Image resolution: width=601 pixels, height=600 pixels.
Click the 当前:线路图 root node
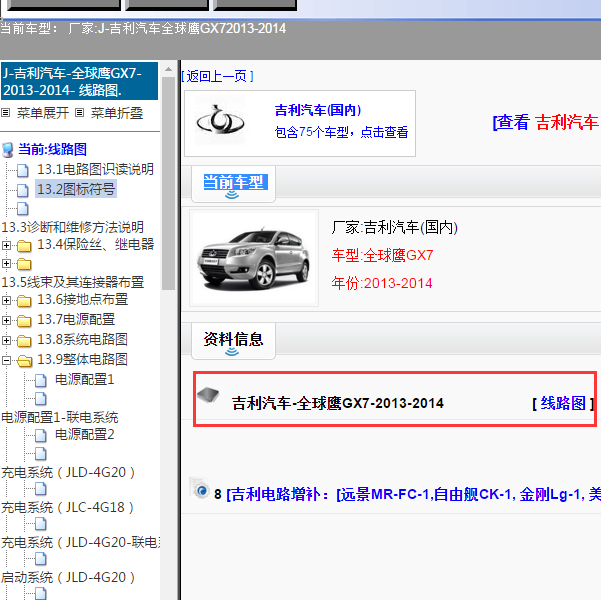click(53, 149)
